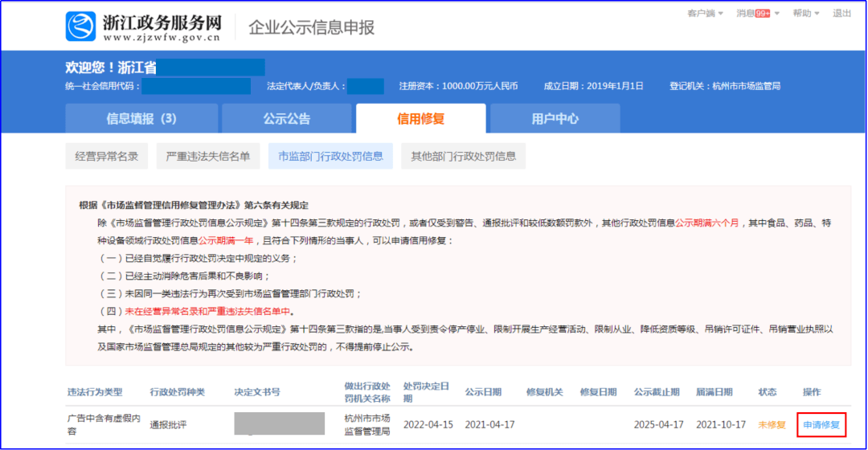Click 退出 to log out

(x=841, y=14)
